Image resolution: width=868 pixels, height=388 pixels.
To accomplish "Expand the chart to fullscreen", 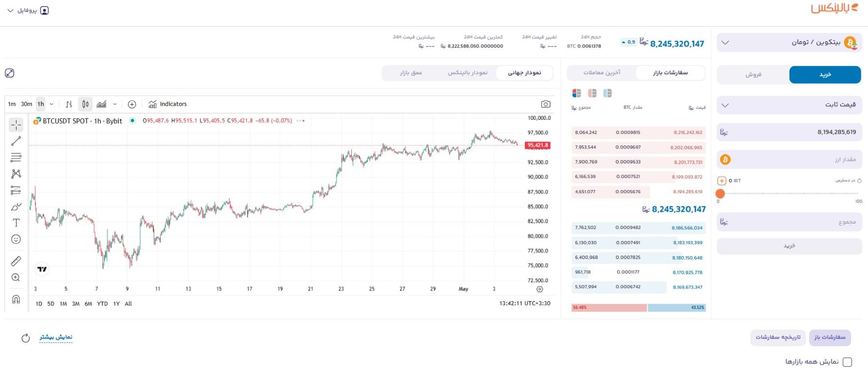I will coord(10,73).
